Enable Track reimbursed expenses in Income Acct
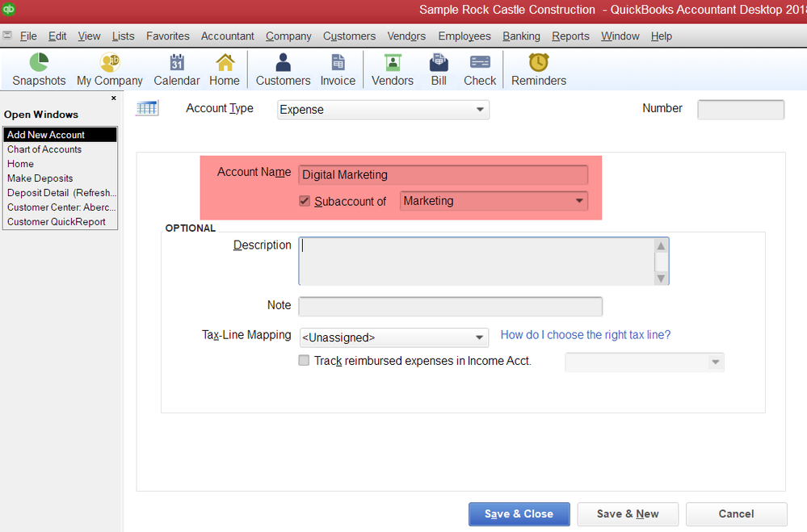 305,360
